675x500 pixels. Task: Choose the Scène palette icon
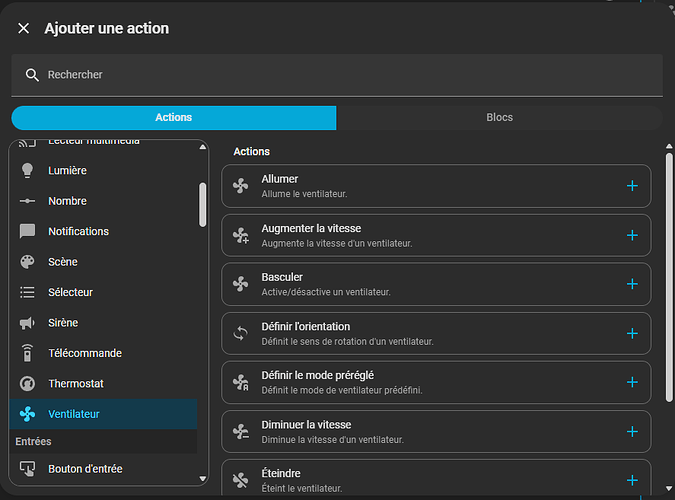point(28,262)
